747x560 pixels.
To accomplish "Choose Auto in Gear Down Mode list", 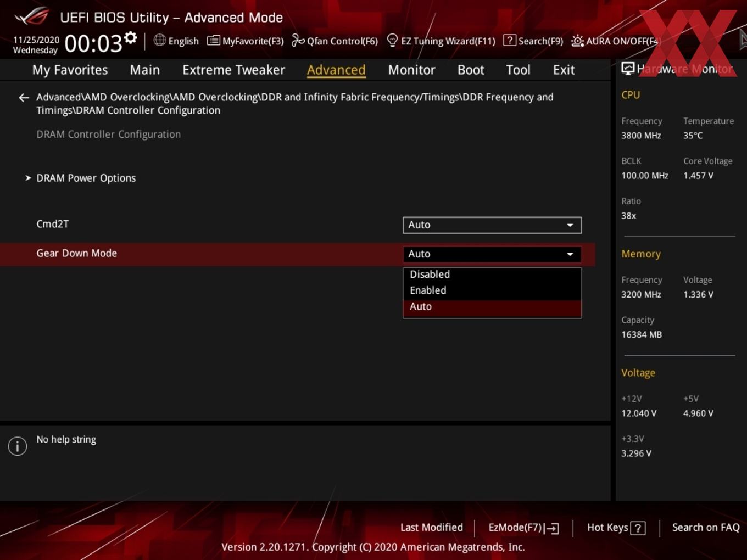I will pos(492,307).
